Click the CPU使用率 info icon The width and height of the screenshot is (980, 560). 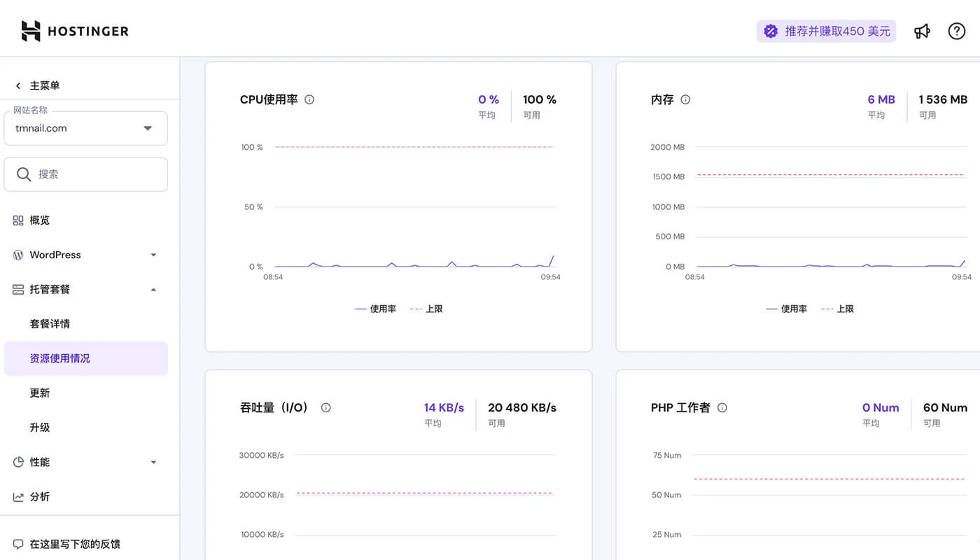tap(309, 99)
